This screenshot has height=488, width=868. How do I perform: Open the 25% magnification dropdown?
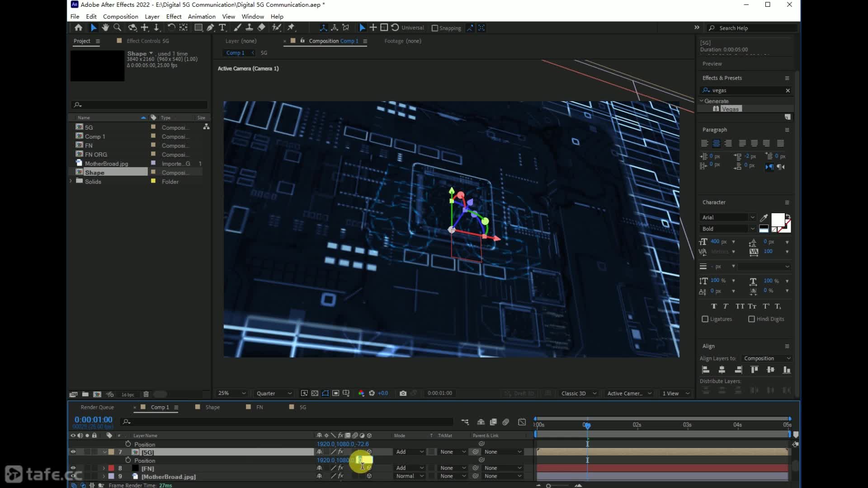tap(231, 393)
